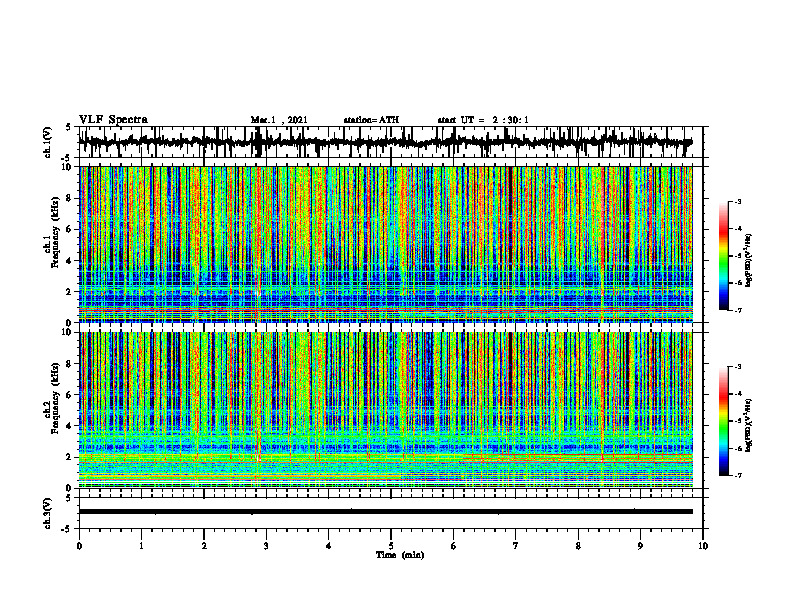Click the '8' tick on the time axis
The image size is (792, 612).
pos(578,546)
